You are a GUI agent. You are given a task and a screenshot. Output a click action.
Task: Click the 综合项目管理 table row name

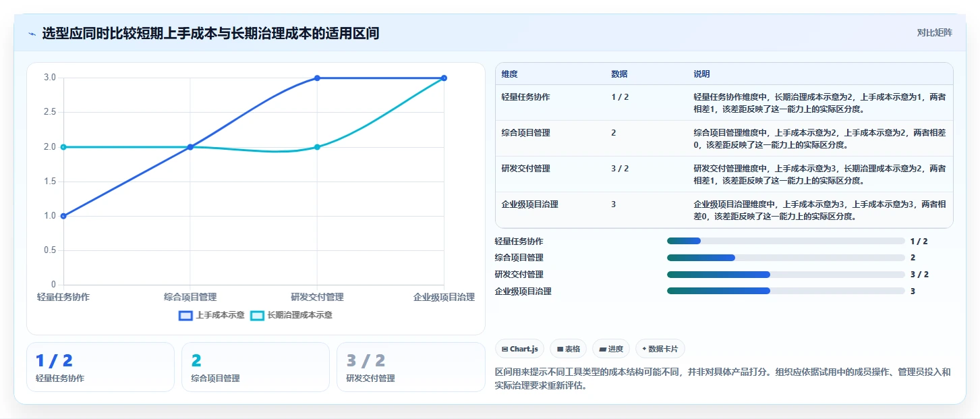[x=525, y=133]
